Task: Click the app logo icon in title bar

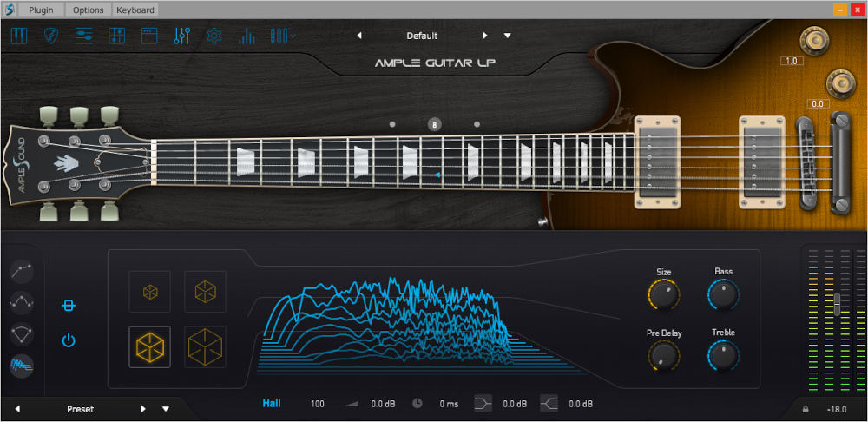Action: [x=8, y=10]
